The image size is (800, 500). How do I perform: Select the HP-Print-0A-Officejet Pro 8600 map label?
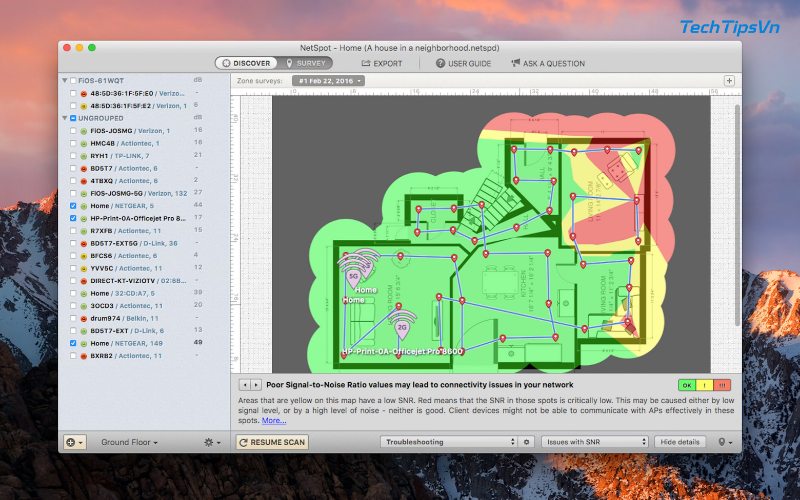402,352
